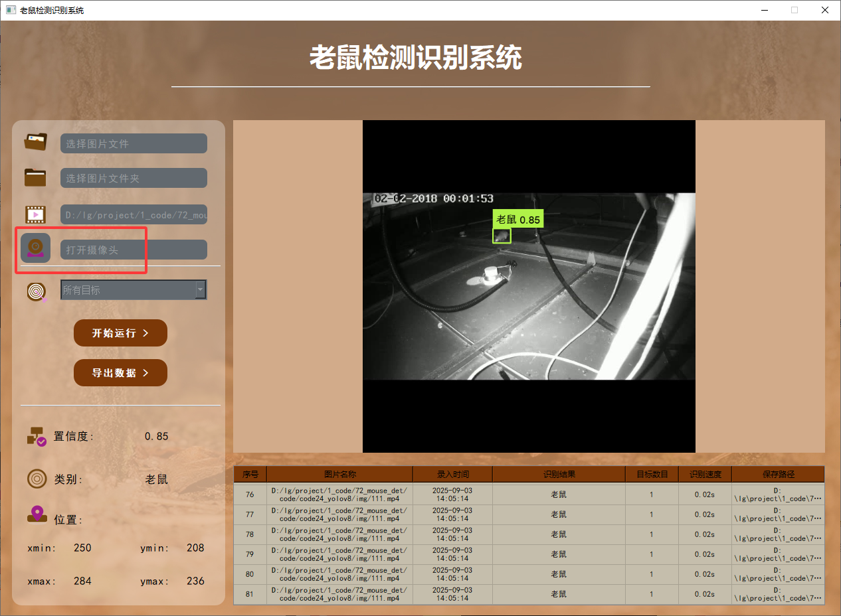This screenshot has height=616, width=841.
Task: Click the category circle icon beside 类别
Action: point(37,479)
